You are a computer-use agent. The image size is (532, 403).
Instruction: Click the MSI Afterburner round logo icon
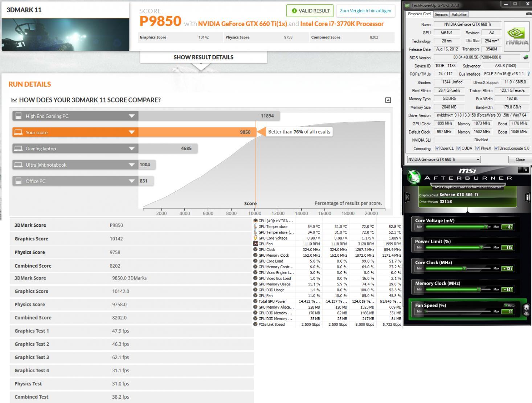coord(414,177)
